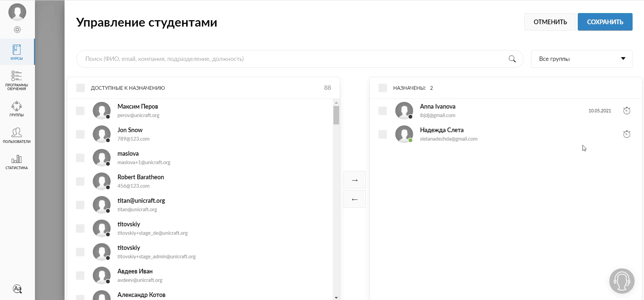Image resolution: width=644 pixels, height=300 pixels.
Task: Move selected students left with arrow
Action: click(x=355, y=199)
